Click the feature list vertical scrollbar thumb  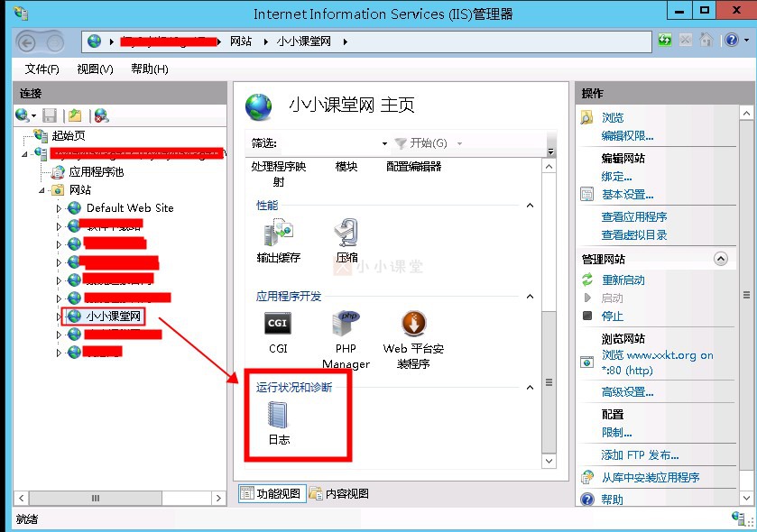[x=549, y=382]
